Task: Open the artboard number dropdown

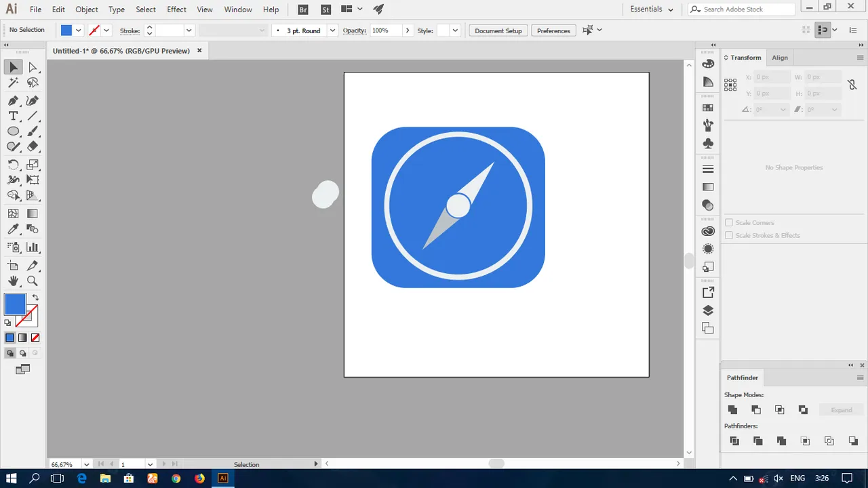Action: (150, 464)
